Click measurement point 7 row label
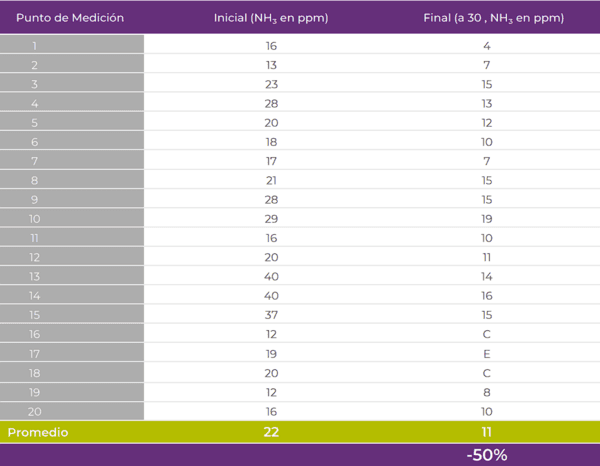This screenshot has height=466, width=600. click(35, 161)
